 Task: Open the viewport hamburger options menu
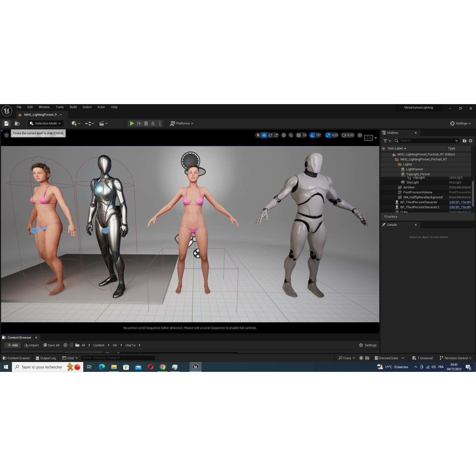[x=6, y=135]
